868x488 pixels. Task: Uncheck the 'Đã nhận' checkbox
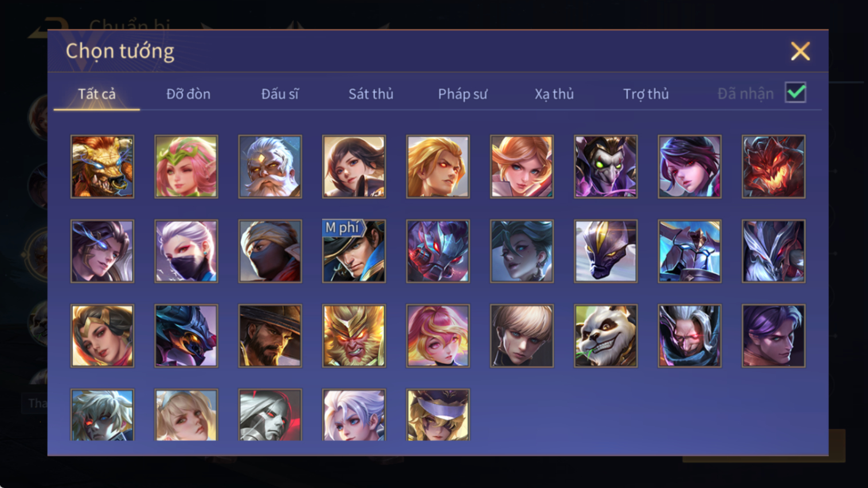click(796, 93)
